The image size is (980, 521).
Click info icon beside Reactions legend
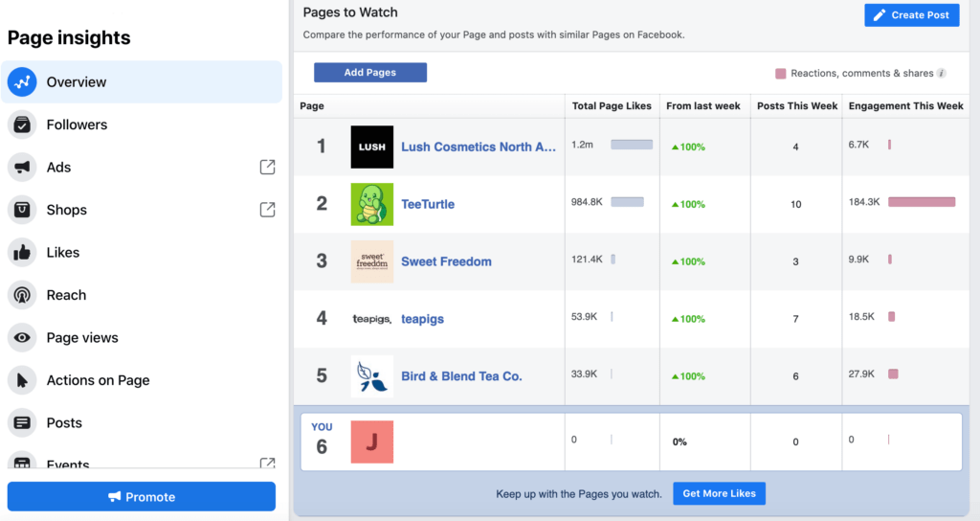[x=942, y=73]
